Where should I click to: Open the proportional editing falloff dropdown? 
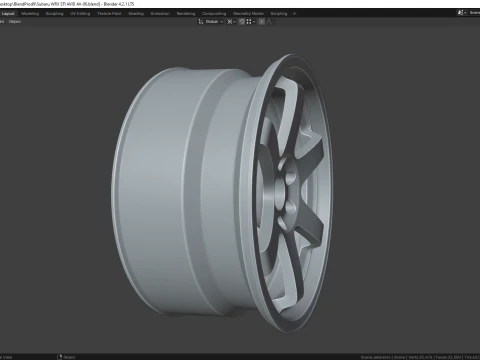click(x=271, y=22)
